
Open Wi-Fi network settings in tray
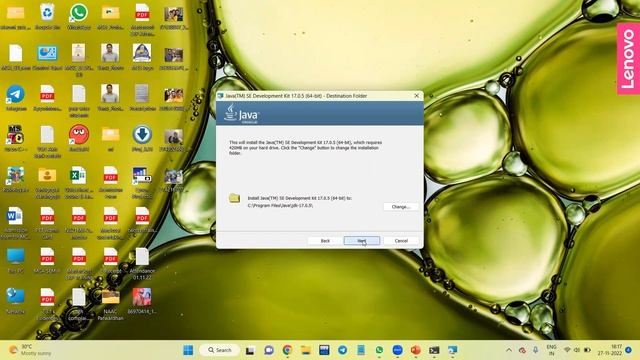(567, 350)
